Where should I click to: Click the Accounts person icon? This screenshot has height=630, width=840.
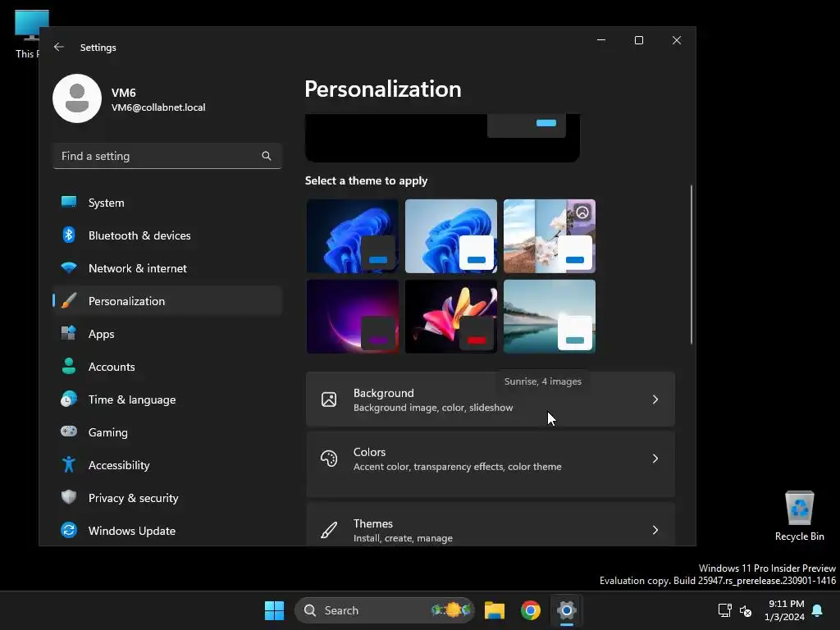[x=69, y=366]
